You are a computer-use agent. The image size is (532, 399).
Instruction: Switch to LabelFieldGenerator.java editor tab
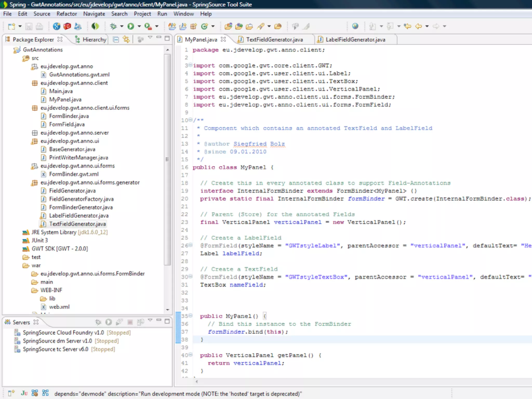point(355,39)
